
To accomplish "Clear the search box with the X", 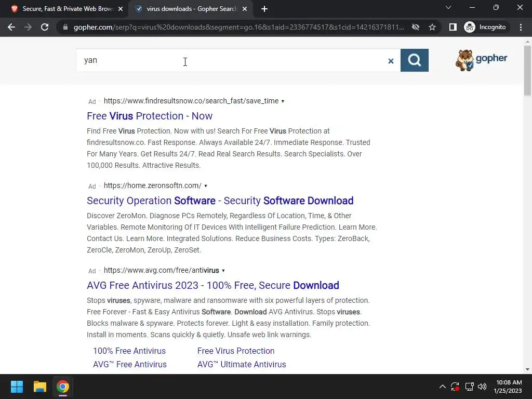I will [391, 61].
